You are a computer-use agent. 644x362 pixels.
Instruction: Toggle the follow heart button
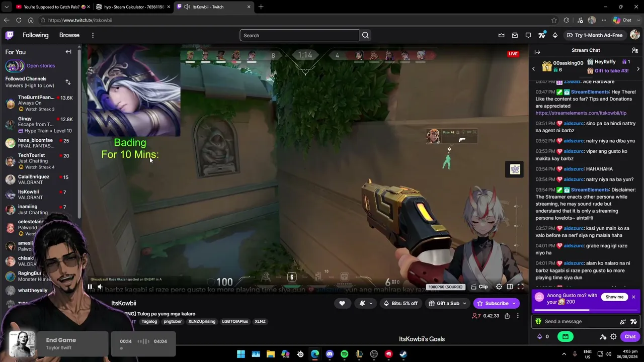(x=342, y=303)
